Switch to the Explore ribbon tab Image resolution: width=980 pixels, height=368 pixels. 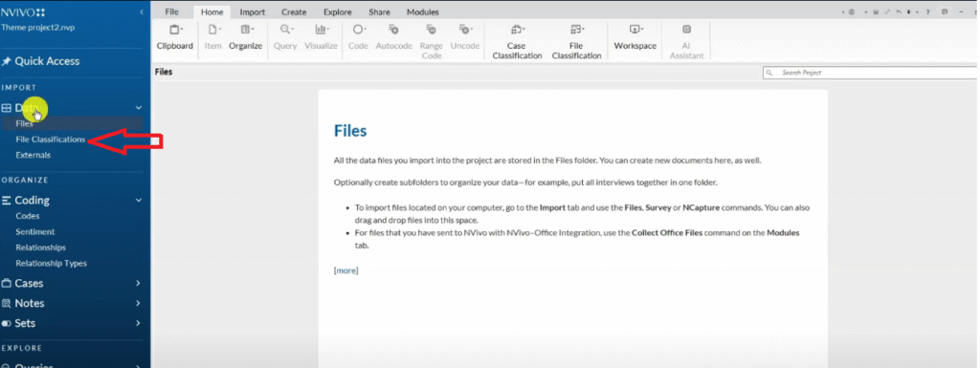[x=338, y=11]
